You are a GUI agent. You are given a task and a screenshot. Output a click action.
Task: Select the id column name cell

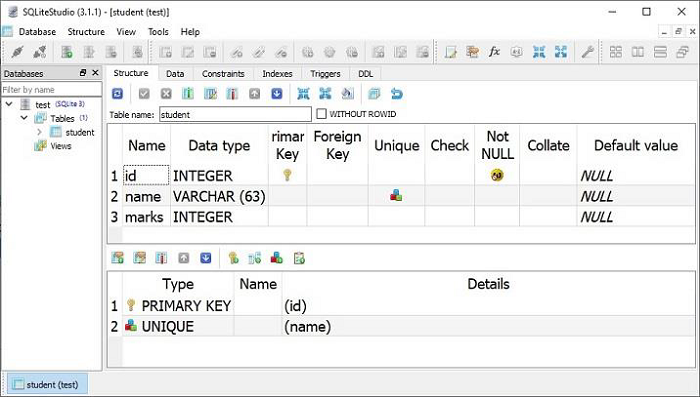146,176
